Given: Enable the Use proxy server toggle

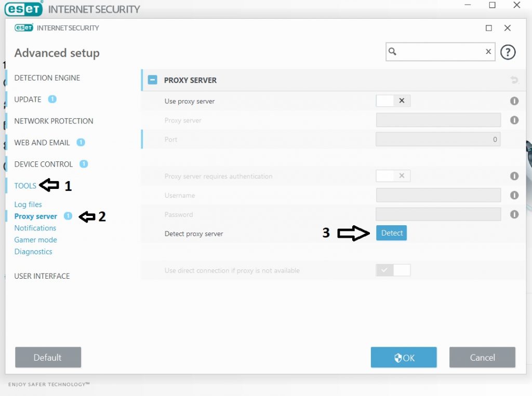Looking at the screenshot, I should pyautogui.click(x=393, y=101).
